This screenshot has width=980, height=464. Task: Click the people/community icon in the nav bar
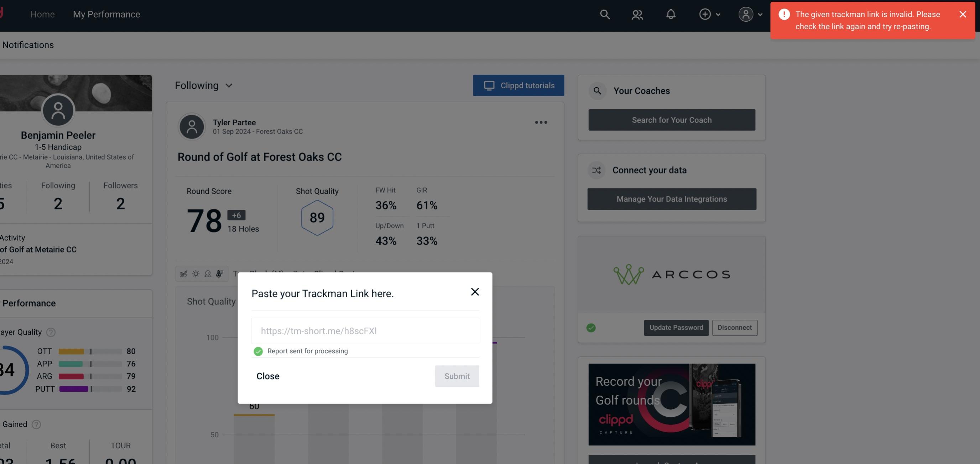pyautogui.click(x=637, y=14)
